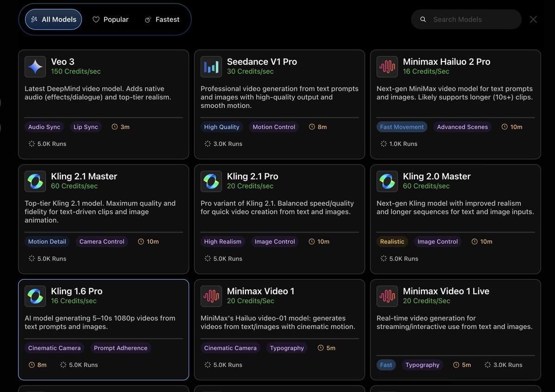Choose the Minimax Hailuo 2 Pro title
The height and width of the screenshot is (392, 555).
click(x=446, y=61)
